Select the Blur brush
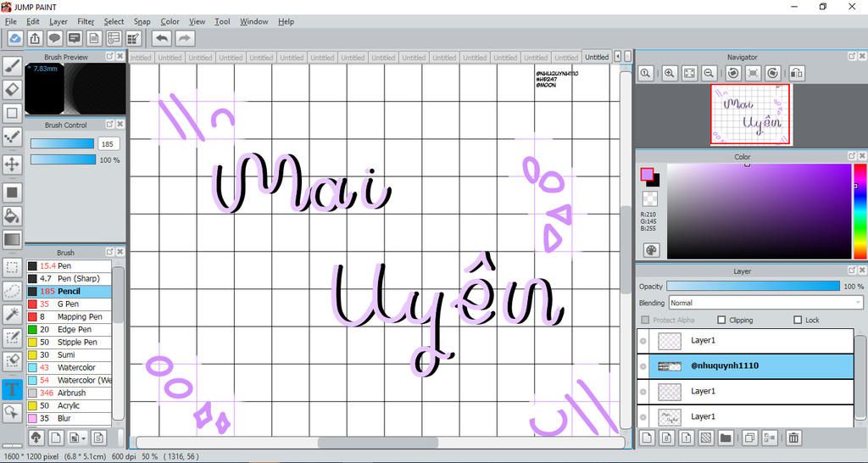The image size is (868, 463). (69, 418)
